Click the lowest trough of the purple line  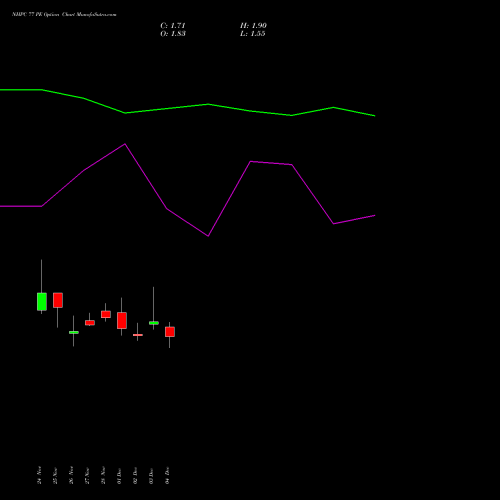[208, 236]
